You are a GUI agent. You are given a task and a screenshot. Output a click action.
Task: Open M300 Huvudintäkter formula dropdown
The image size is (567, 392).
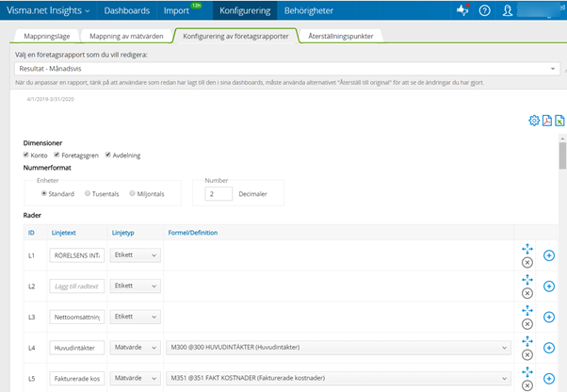(x=338, y=348)
